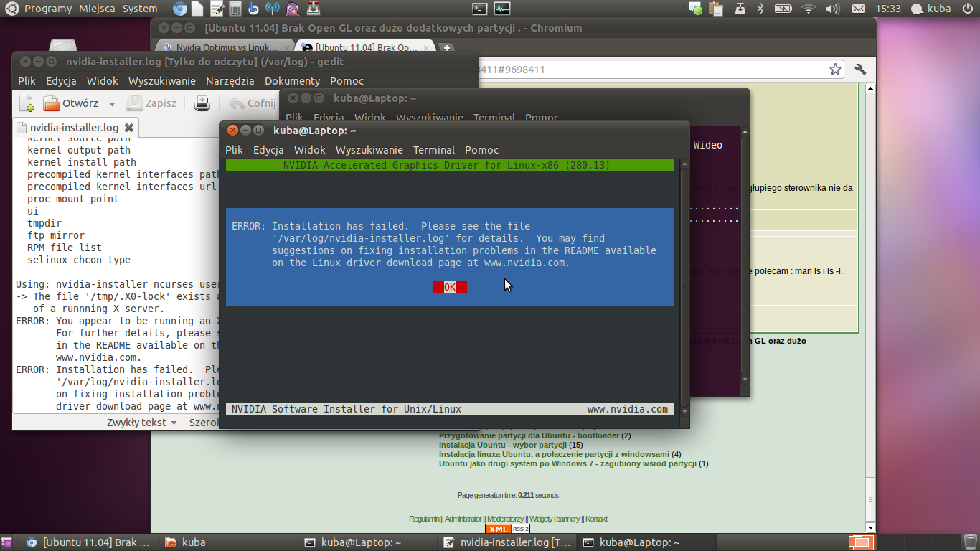The image size is (980, 551).
Task: Open the system monitor applet in top panel
Action: click(502, 9)
